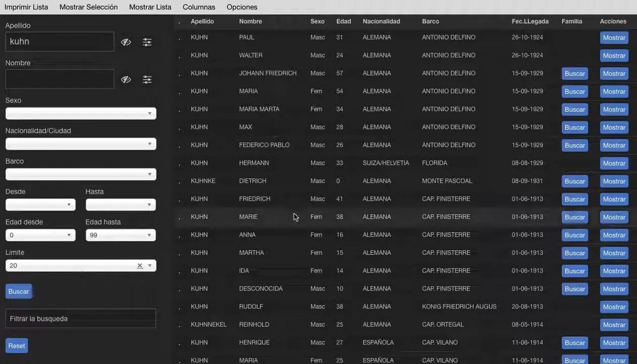The height and width of the screenshot is (364, 637).
Task: Select the MONTE PASCOAL ship cell
Action: [x=447, y=181]
